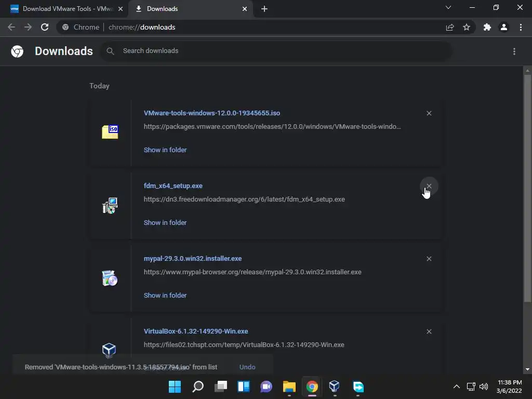The width and height of the screenshot is (532, 399).
Task: Open the network status tray icon
Action: coord(471,387)
